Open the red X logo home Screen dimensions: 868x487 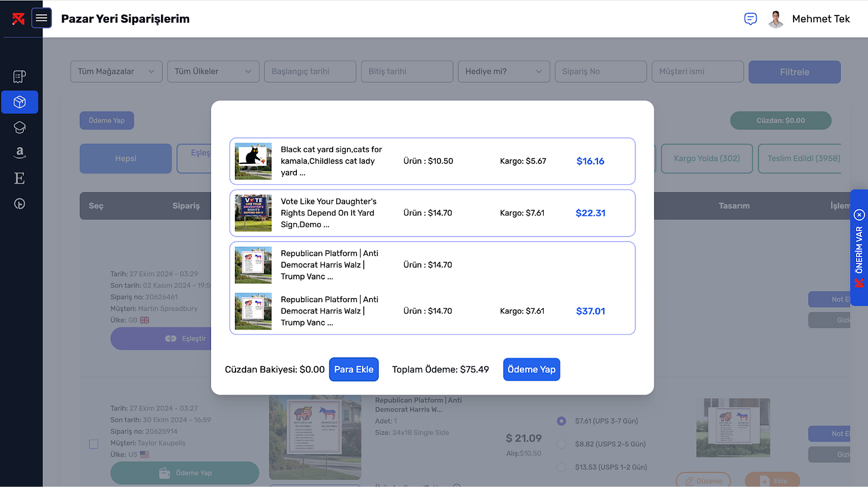click(x=18, y=18)
